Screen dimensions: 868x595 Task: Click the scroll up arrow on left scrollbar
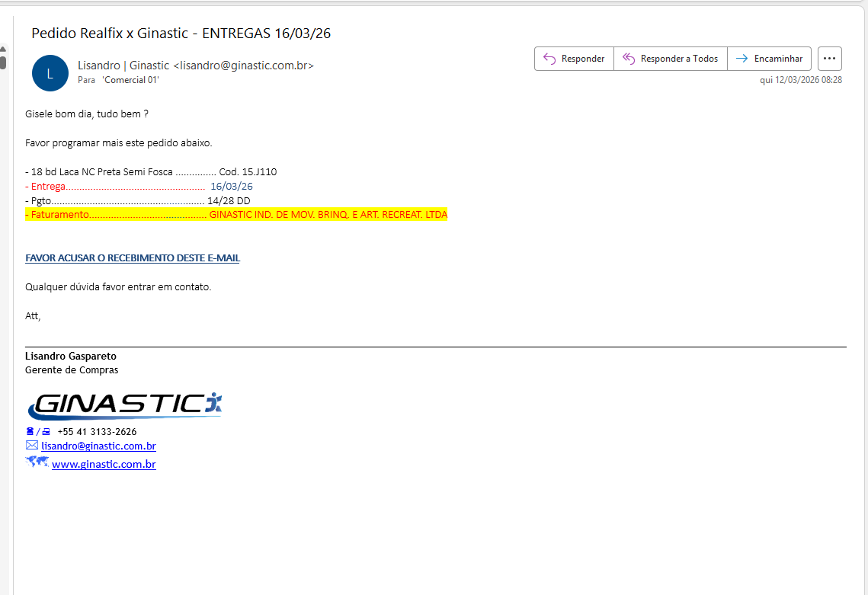(x=3, y=50)
